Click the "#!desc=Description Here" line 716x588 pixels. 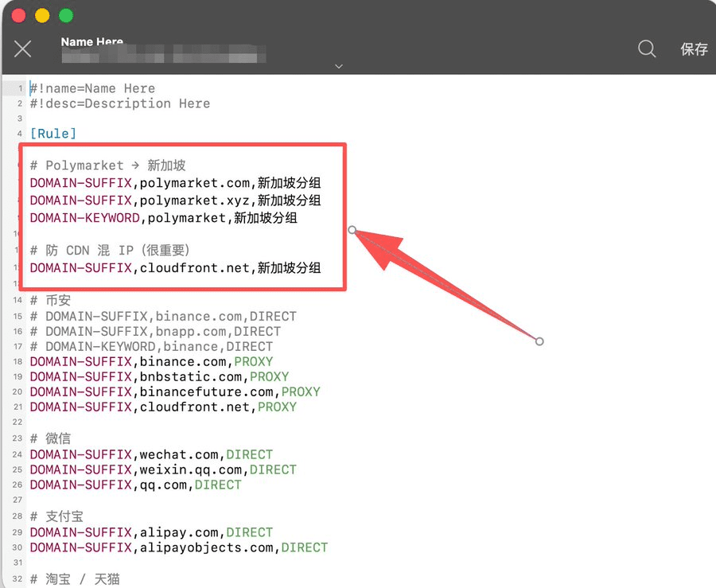coord(120,103)
